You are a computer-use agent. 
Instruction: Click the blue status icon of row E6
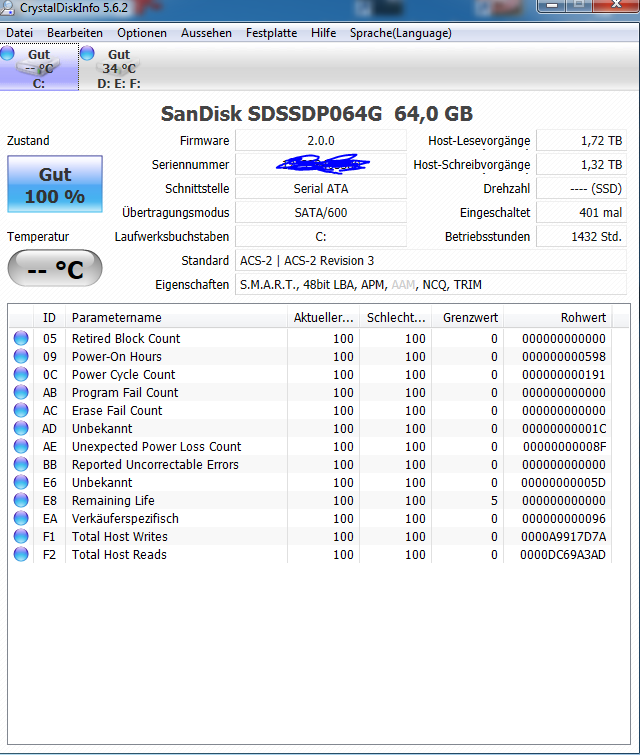(21, 482)
